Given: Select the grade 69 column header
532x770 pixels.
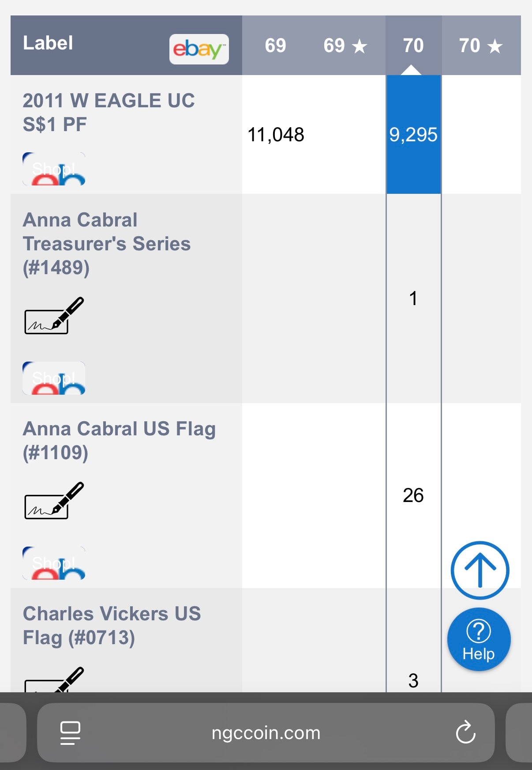Looking at the screenshot, I should (275, 45).
